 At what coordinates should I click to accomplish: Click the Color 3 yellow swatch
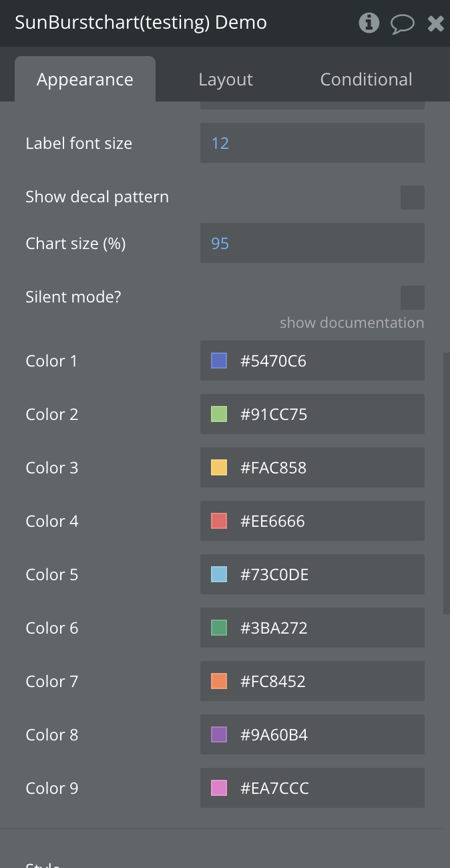219,468
